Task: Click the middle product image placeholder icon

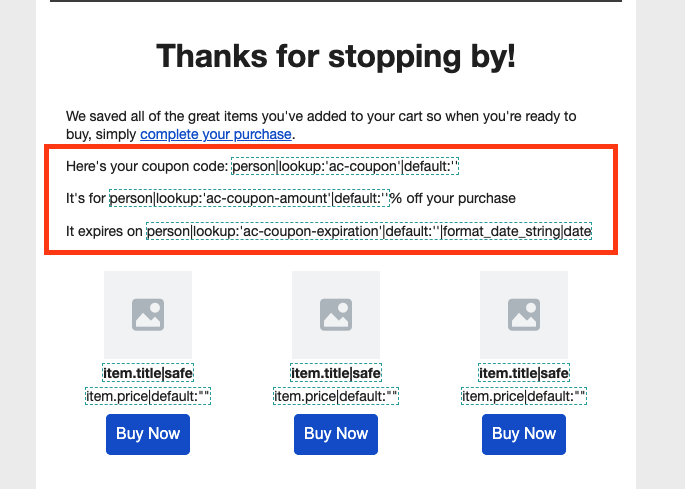Action: click(336, 315)
